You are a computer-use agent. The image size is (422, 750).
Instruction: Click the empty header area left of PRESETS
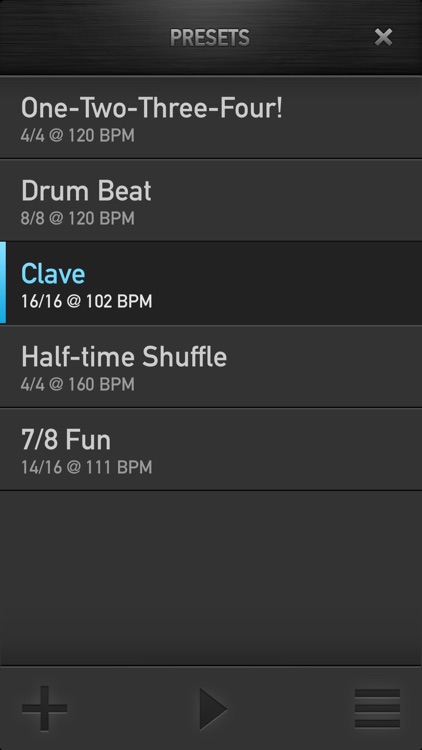(x=85, y=37)
